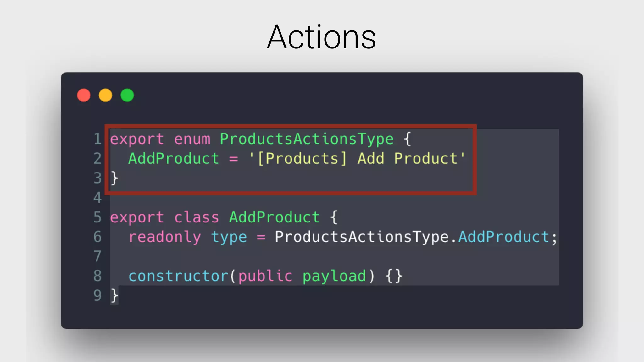Click AddProduct enum member on line 2
644x362 pixels.
click(174, 159)
